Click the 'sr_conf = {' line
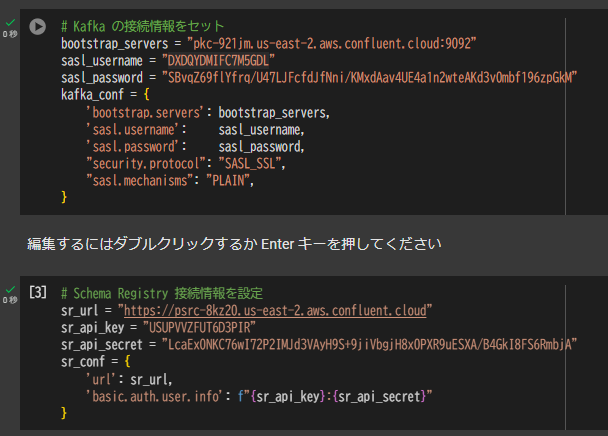Image resolution: width=608 pixels, height=436 pixels. click(x=95, y=362)
